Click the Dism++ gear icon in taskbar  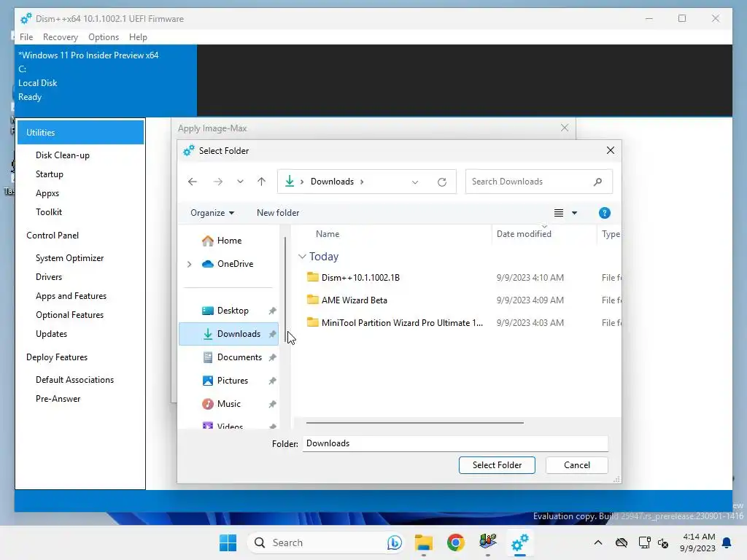coord(519,542)
